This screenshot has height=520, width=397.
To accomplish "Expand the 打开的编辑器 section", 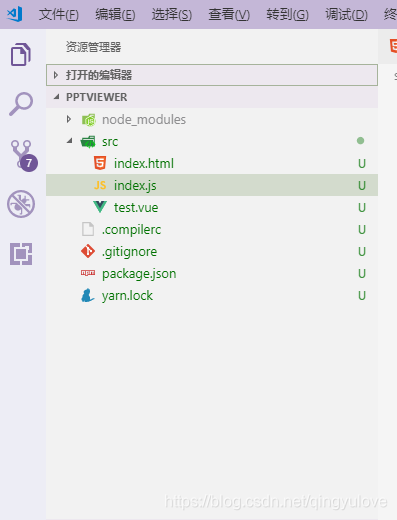I will click(x=212, y=75).
